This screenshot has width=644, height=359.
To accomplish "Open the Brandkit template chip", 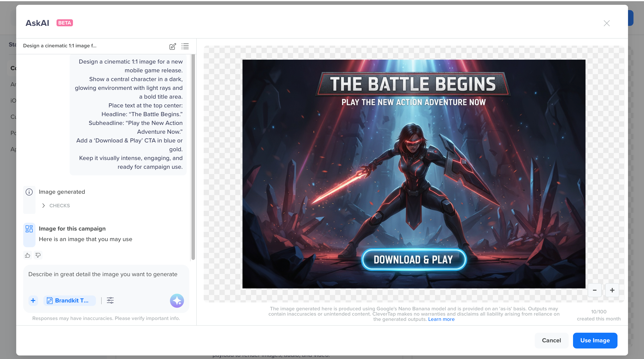I will pos(69,300).
